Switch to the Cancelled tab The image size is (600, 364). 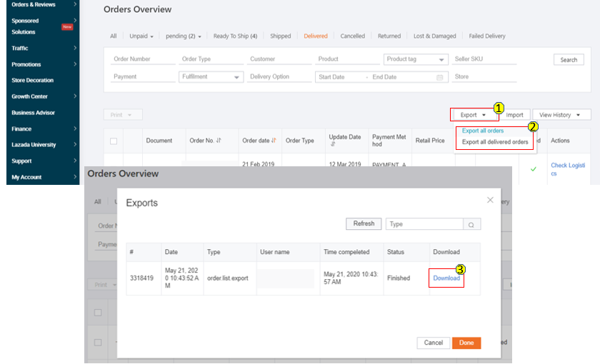click(x=352, y=36)
